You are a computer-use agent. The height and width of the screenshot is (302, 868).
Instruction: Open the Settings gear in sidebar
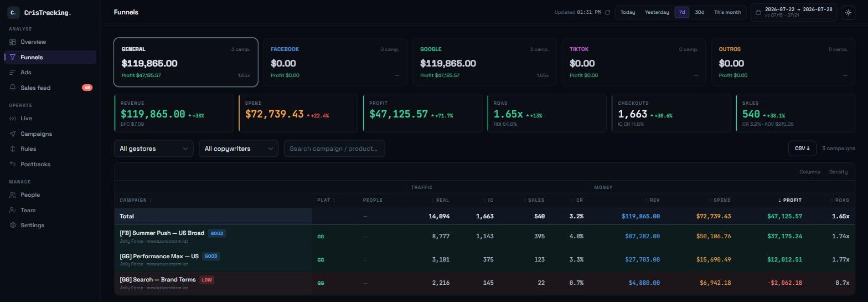tap(13, 226)
